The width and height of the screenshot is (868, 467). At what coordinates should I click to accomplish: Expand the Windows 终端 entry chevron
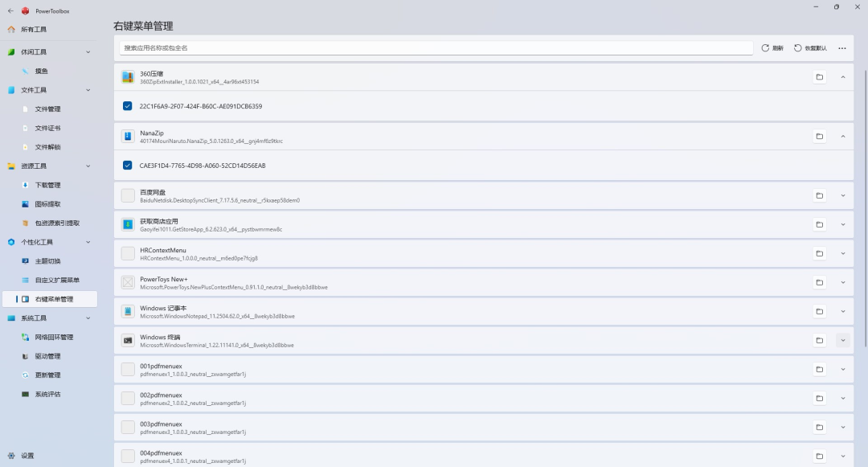point(842,340)
